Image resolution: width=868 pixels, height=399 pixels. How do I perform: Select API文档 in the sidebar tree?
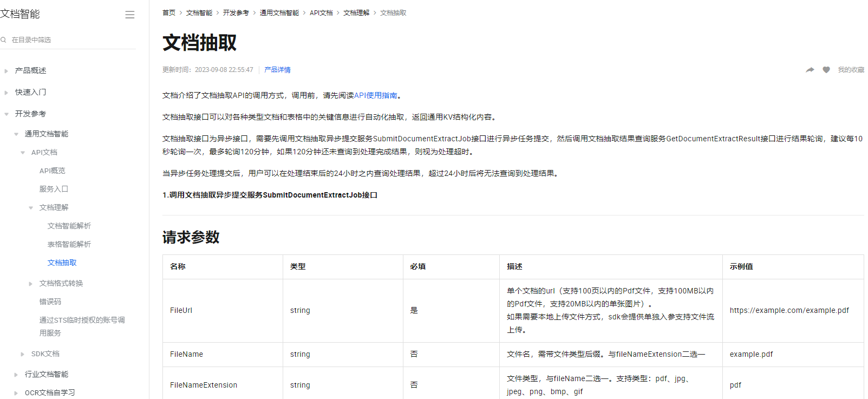[44, 152]
